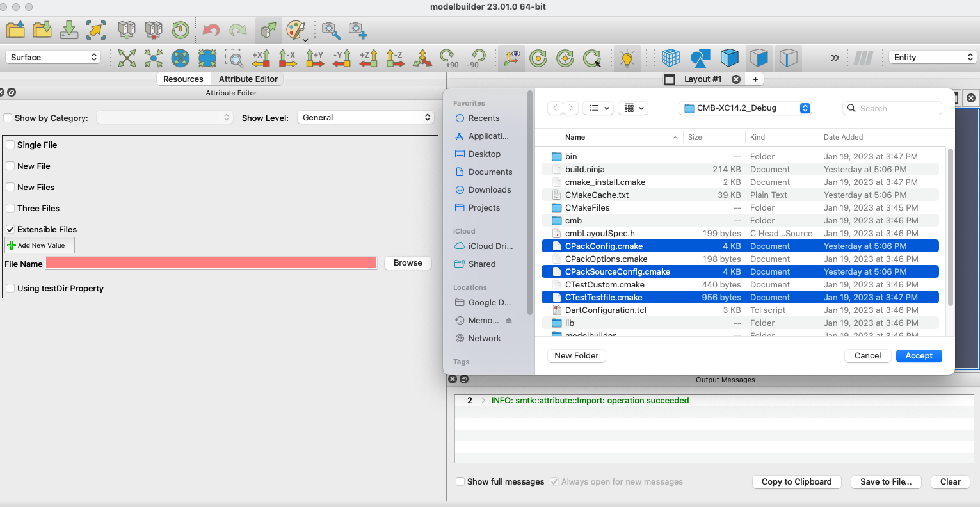Click the Open file folder icon

(15, 29)
